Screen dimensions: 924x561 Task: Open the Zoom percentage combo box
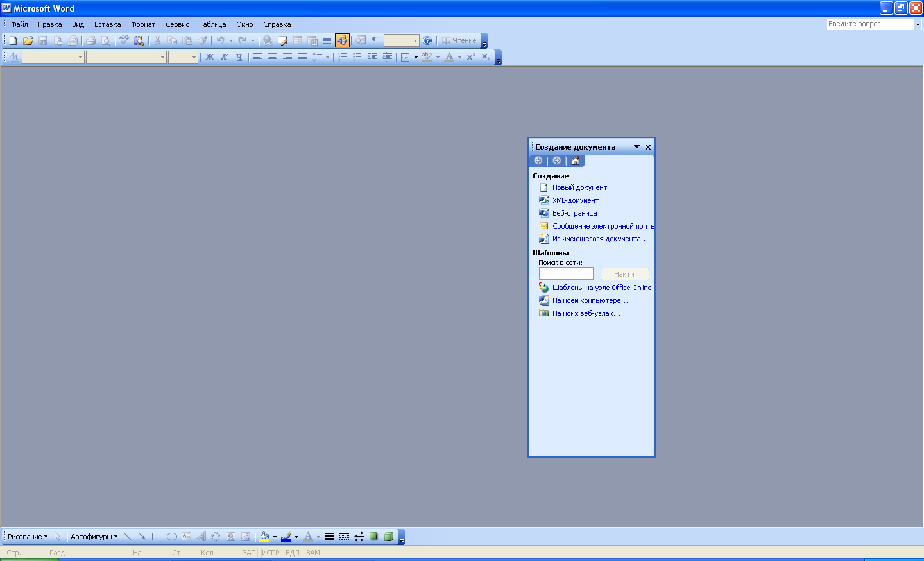click(401, 40)
